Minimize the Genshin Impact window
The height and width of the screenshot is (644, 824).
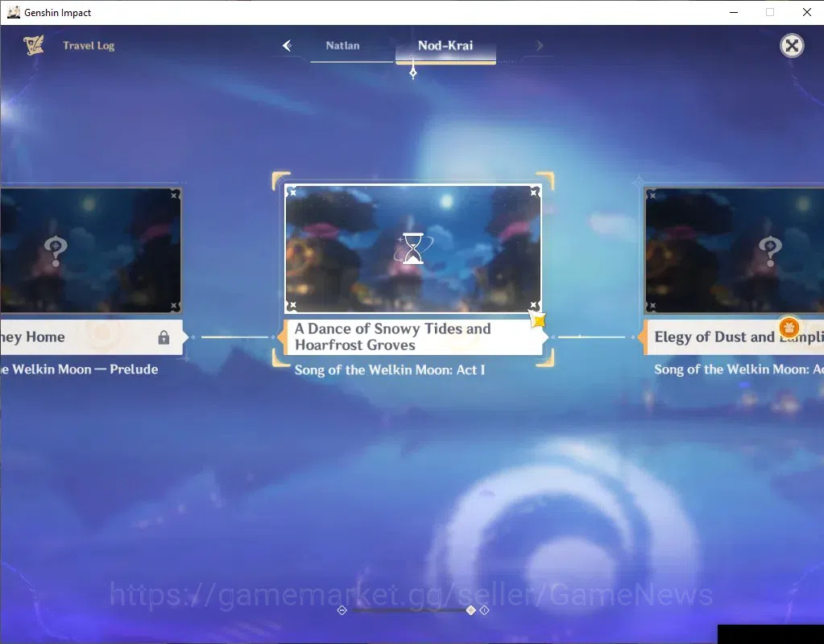pos(734,12)
